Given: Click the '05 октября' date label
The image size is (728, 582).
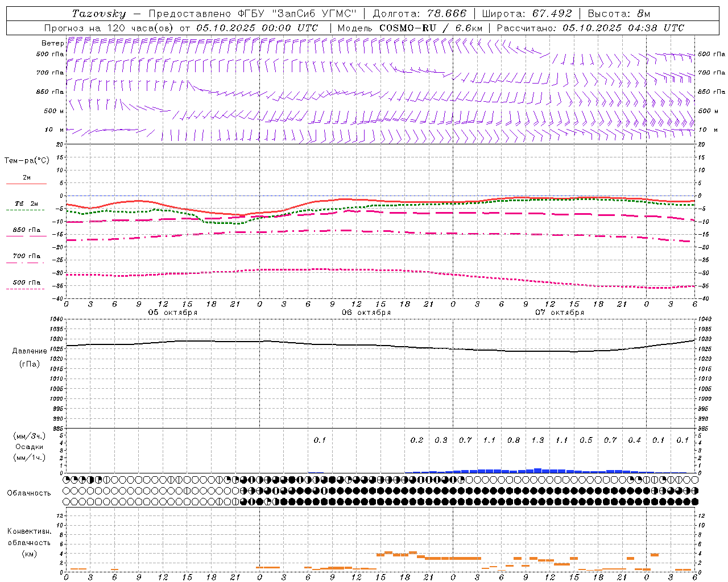Looking at the screenshot, I should [173, 313].
